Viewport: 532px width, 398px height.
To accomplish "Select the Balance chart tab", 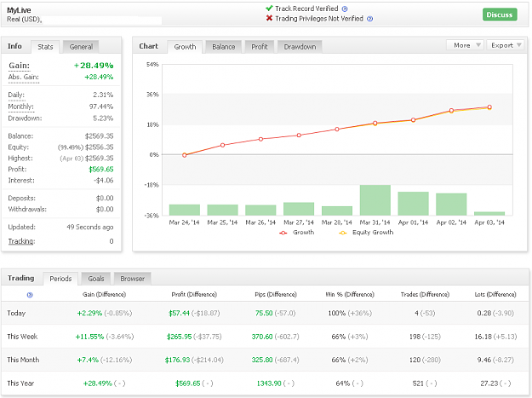I will (x=223, y=47).
